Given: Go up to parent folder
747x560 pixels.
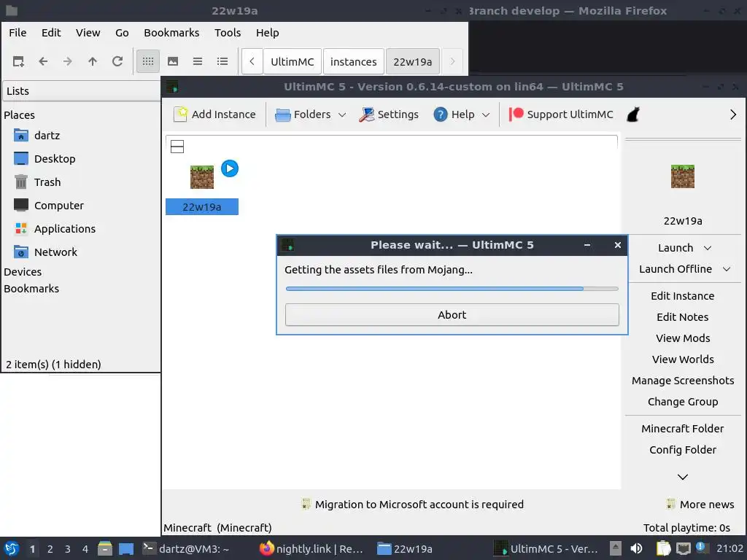Looking at the screenshot, I should coord(93,61).
